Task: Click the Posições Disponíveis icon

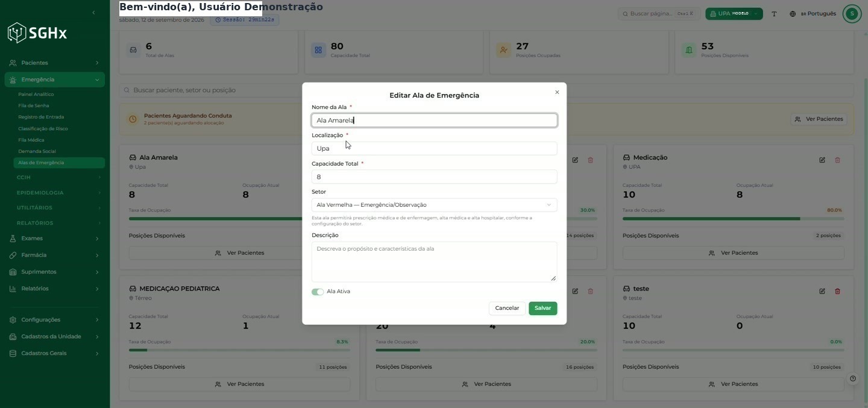Action: pyautogui.click(x=689, y=50)
